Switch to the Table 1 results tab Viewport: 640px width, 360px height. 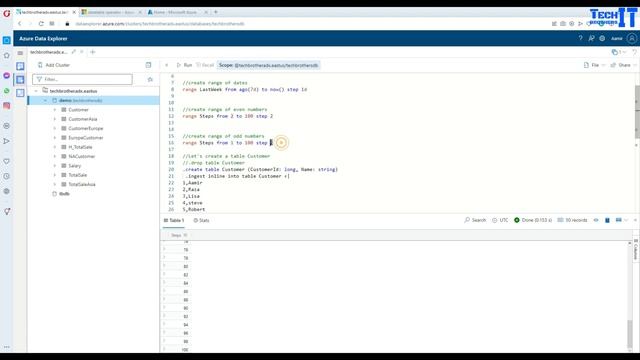174,220
